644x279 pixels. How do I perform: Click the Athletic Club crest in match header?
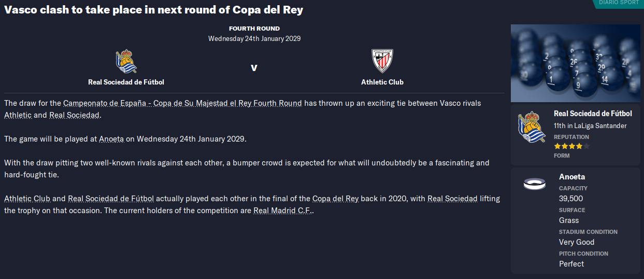[x=382, y=61]
